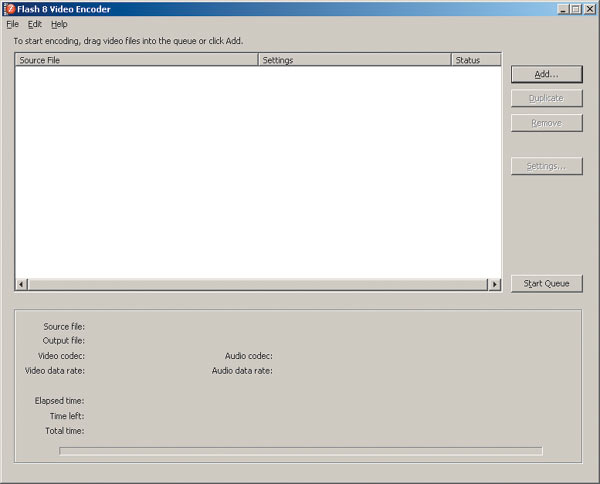Open encoding options with the Settings... button
This screenshot has width=600, height=484.
coord(546,166)
